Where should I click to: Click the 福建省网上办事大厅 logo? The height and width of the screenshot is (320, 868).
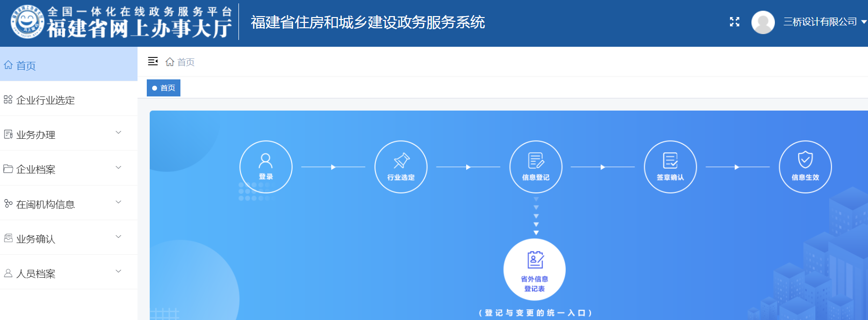point(121,22)
